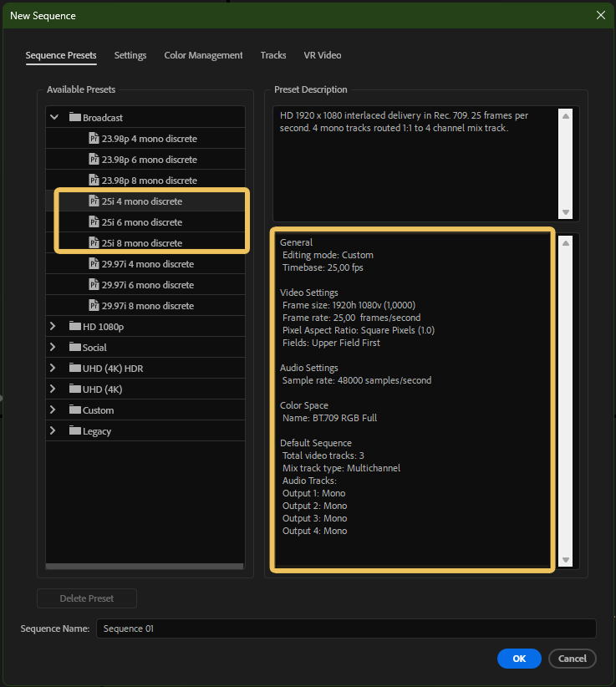Click the 23.98p 6 mono discrete preset icon
616x687 pixels.
pos(94,160)
